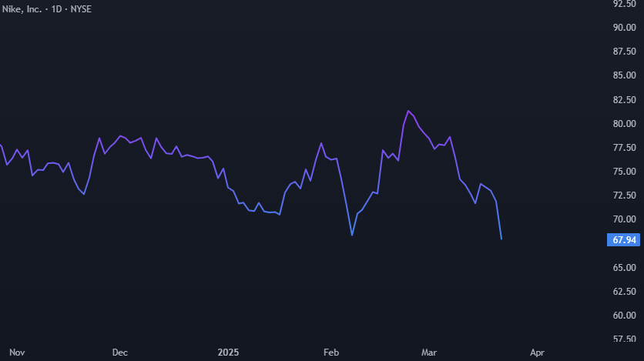The height and width of the screenshot is (361, 644).
Task: Click the 2025 year label on time axis
Action: click(x=228, y=353)
